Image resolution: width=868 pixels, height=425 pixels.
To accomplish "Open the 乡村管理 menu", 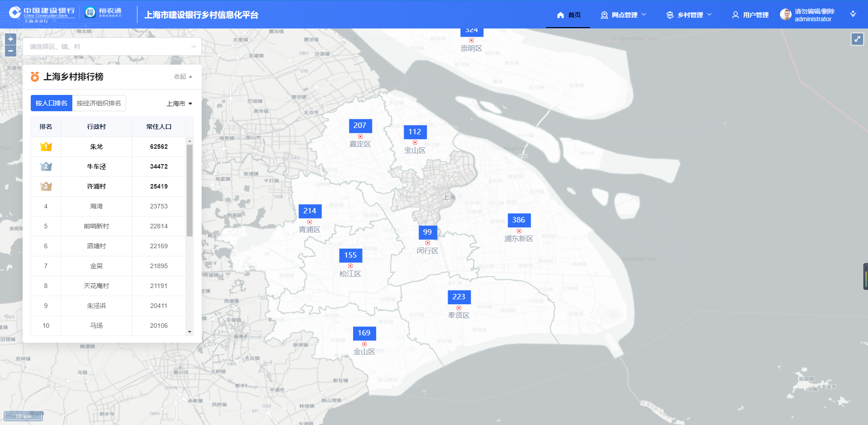I will 689,15.
